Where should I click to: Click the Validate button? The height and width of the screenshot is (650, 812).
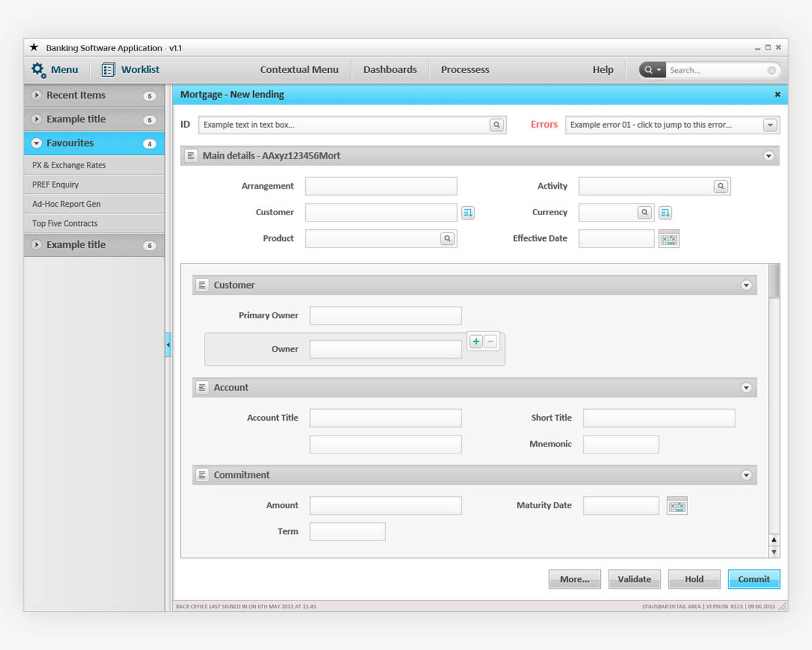click(634, 579)
